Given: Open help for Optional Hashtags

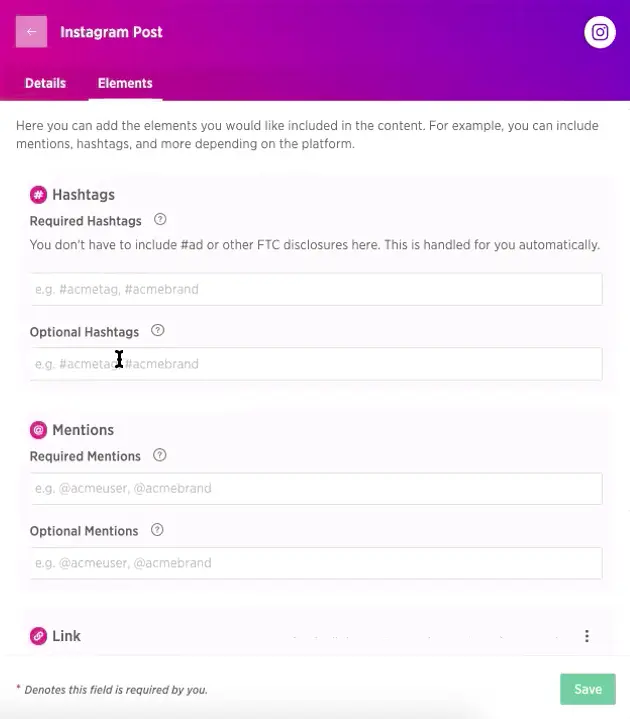Looking at the screenshot, I should click(157, 331).
